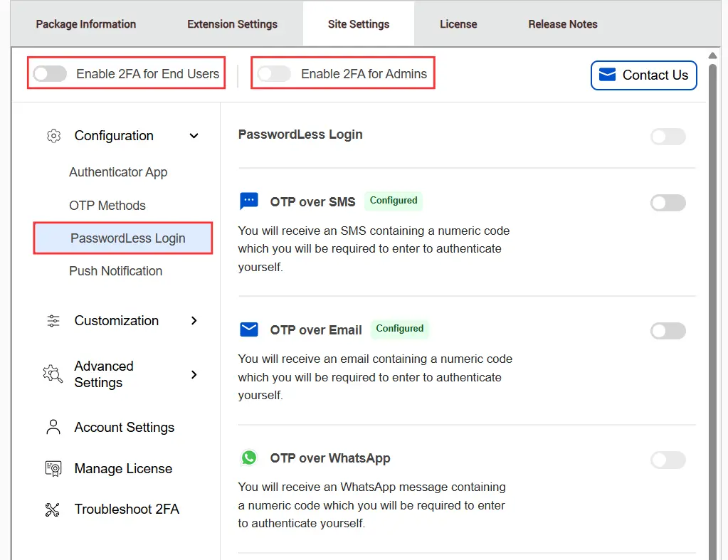Click the Troubleshoot 2FA tools icon
The width and height of the screenshot is (728, 560).
53,509
